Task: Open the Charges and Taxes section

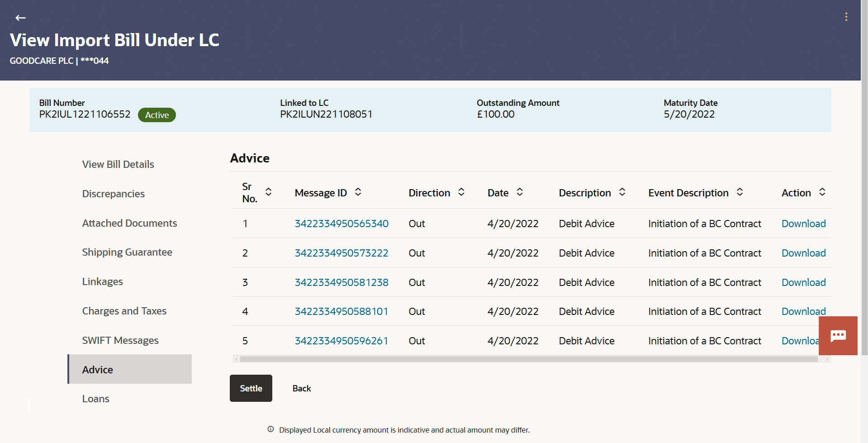Action: [x=124, y=311]
